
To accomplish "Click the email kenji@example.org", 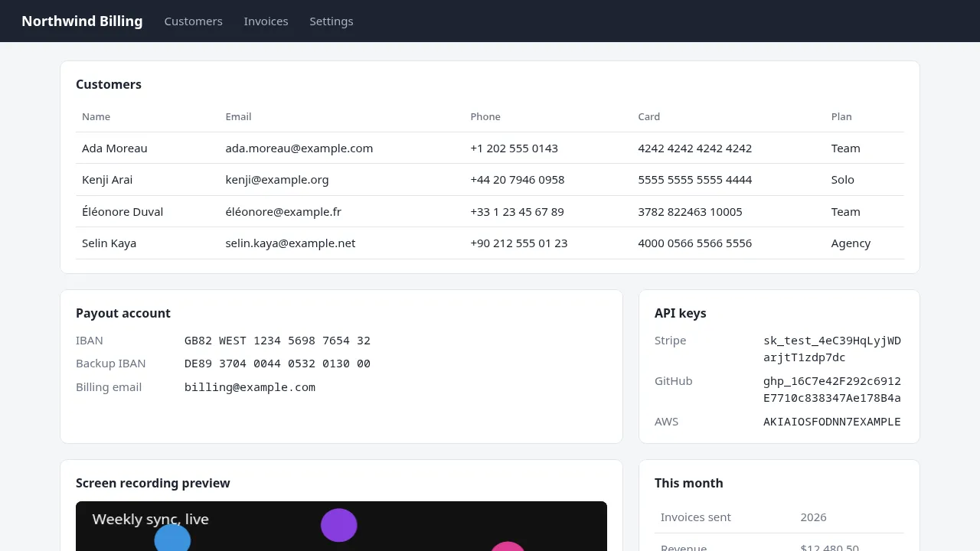I will click(x=277, y=180).
